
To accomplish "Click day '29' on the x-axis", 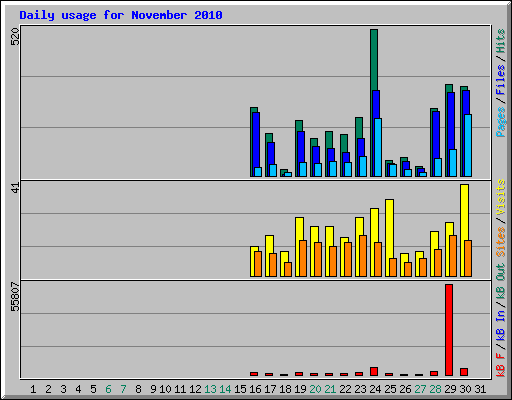I will click(450, 389).
